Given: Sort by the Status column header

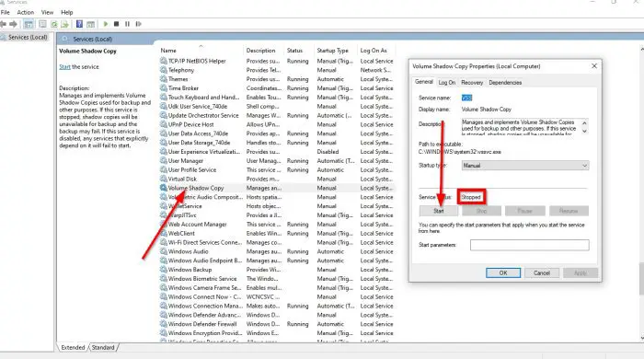Looking at the screenshot, I should coord(299,50).
